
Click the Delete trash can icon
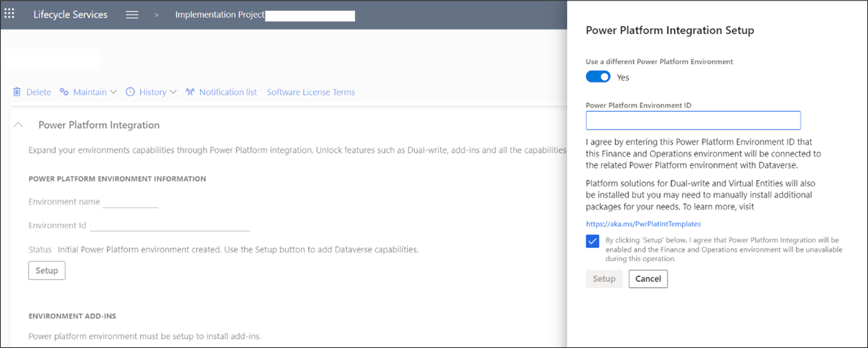pos(17,92)
